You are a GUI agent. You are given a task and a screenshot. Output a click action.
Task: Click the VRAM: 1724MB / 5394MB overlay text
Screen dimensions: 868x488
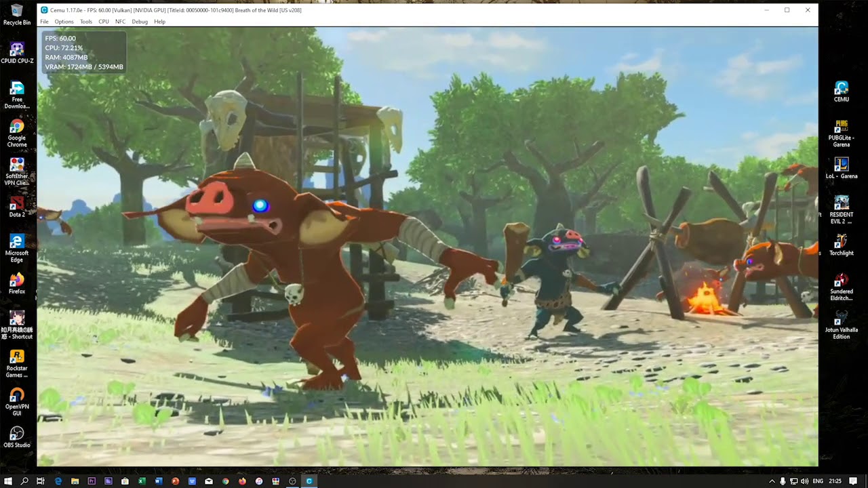point(84,67)
